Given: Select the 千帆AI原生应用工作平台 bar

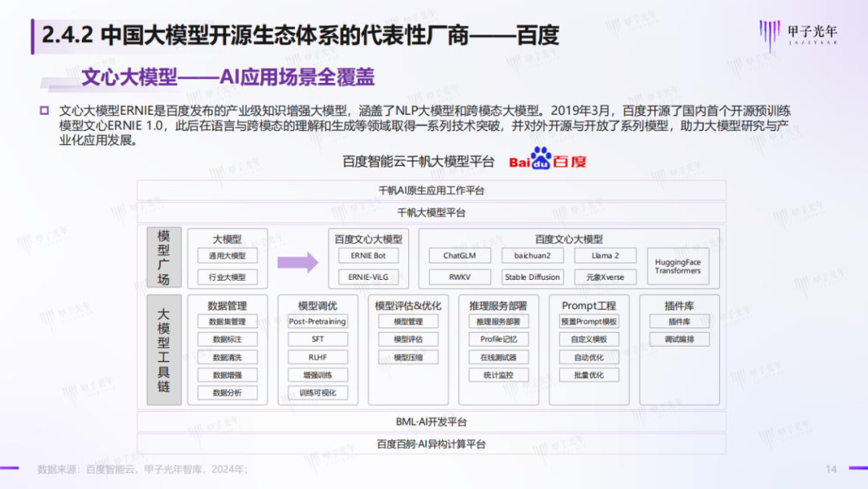Looking at the screenshot, I should (432, 191).
